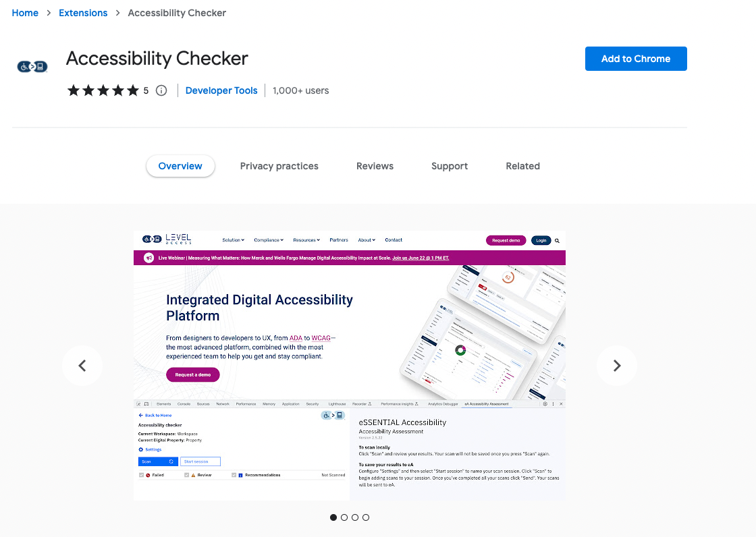Expand the Solution dropdown in screenshot

[x=234, y=240]
